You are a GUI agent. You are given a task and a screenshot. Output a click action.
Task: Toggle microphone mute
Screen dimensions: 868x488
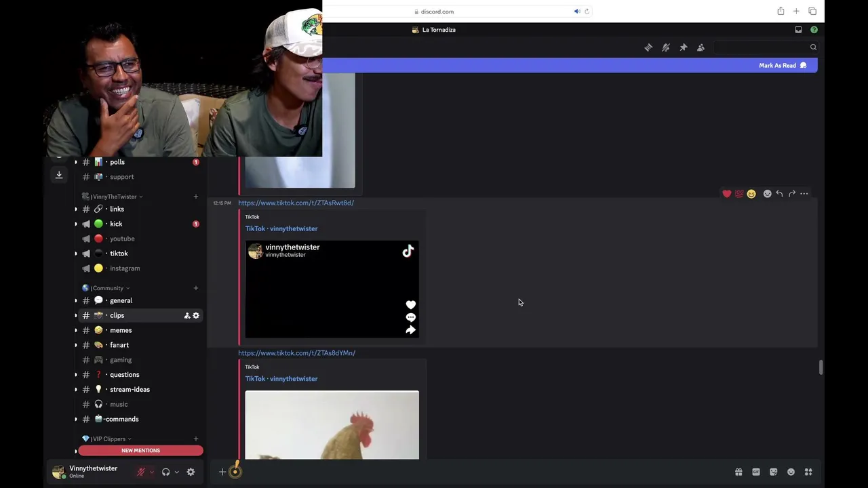click(141, 472)
